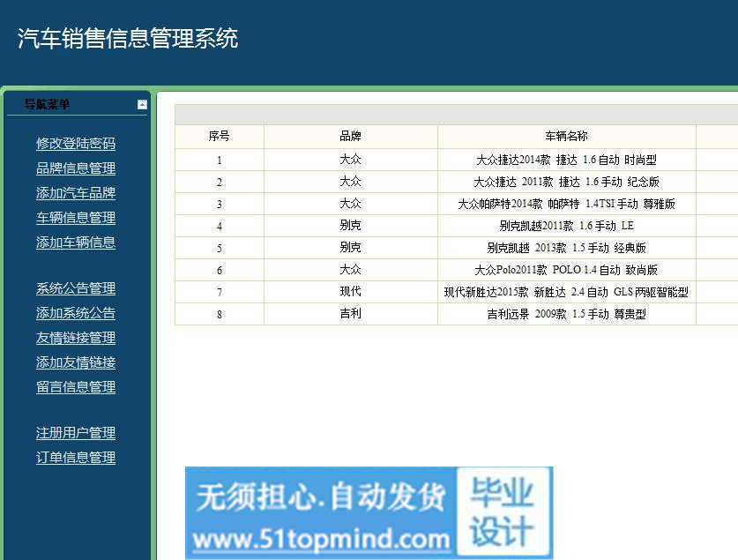Click the 大众 brand cell in row 6
The image size is (738, 560).
351,270
